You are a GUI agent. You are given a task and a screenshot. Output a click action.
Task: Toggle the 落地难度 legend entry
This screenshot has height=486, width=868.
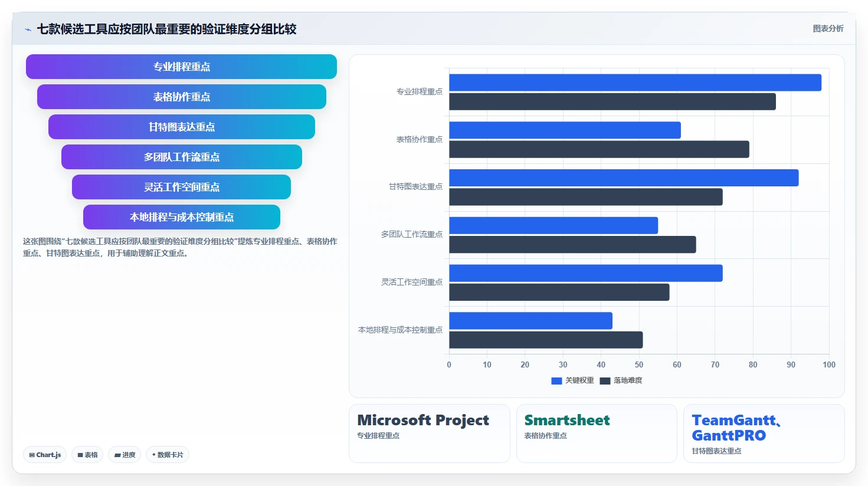click(x=621, y=380)
